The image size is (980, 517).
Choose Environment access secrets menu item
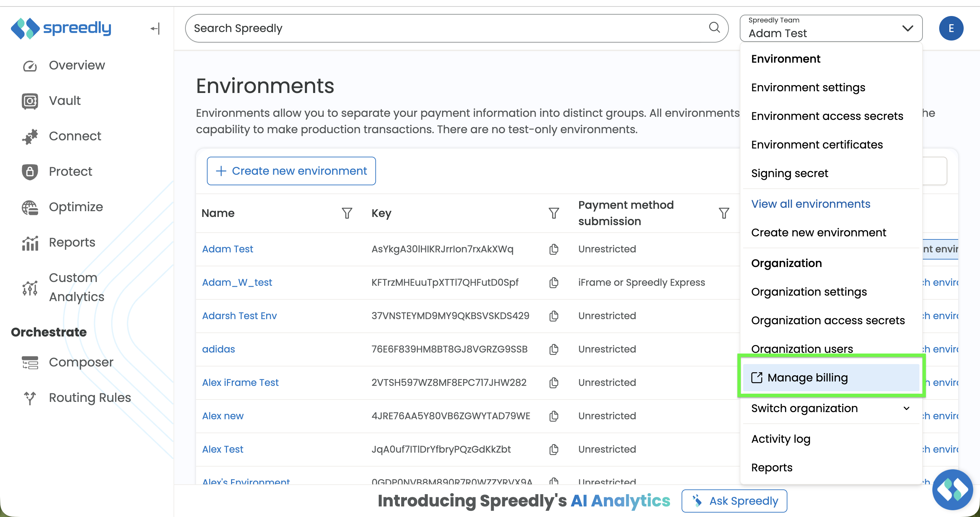[827, 116]
